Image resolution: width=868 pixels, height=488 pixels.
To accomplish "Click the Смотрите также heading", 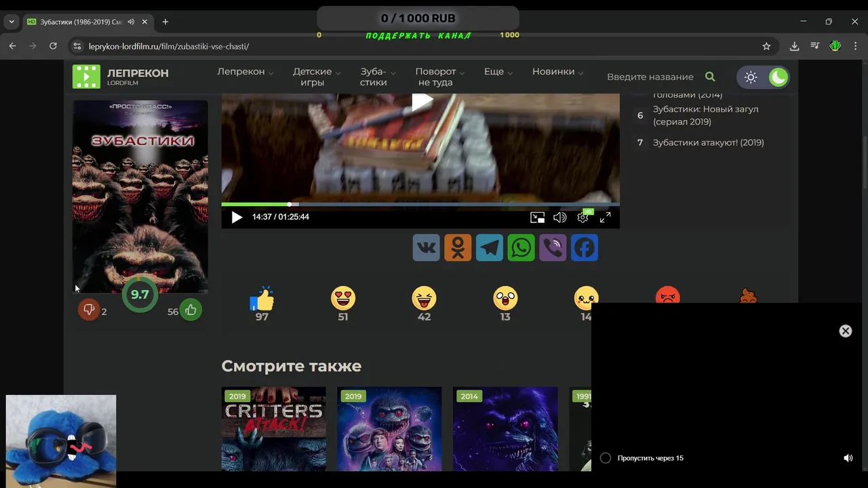I will pyautogui.click(x=292, y=366).
